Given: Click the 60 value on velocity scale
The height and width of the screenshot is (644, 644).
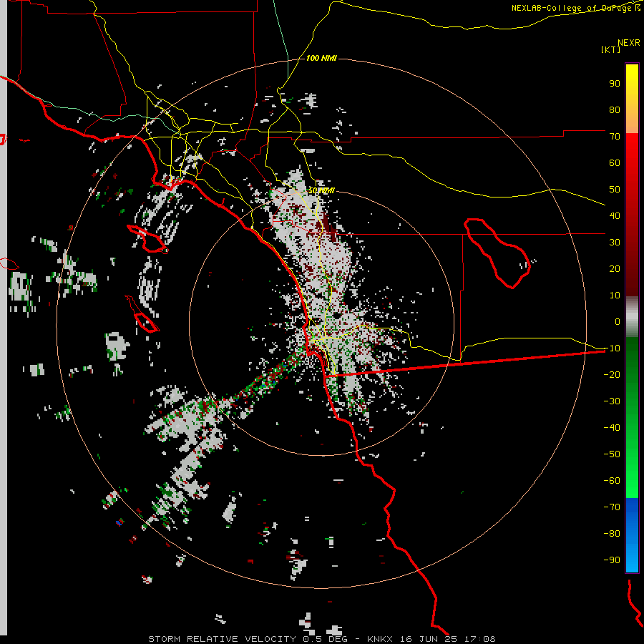Looking at the screenshot, I should click(x=615, y=163).
